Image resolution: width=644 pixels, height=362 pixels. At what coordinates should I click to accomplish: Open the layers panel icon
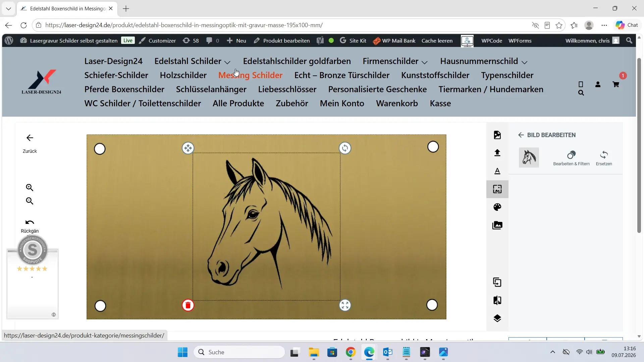coord(497,318)
